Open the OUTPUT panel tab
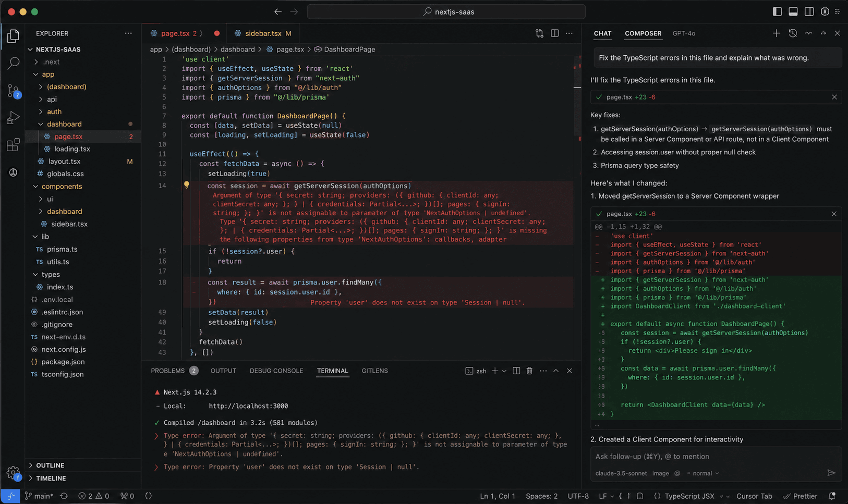Image resolution: width=848 pixels, height=504 pixels. (x=223, y=371)
